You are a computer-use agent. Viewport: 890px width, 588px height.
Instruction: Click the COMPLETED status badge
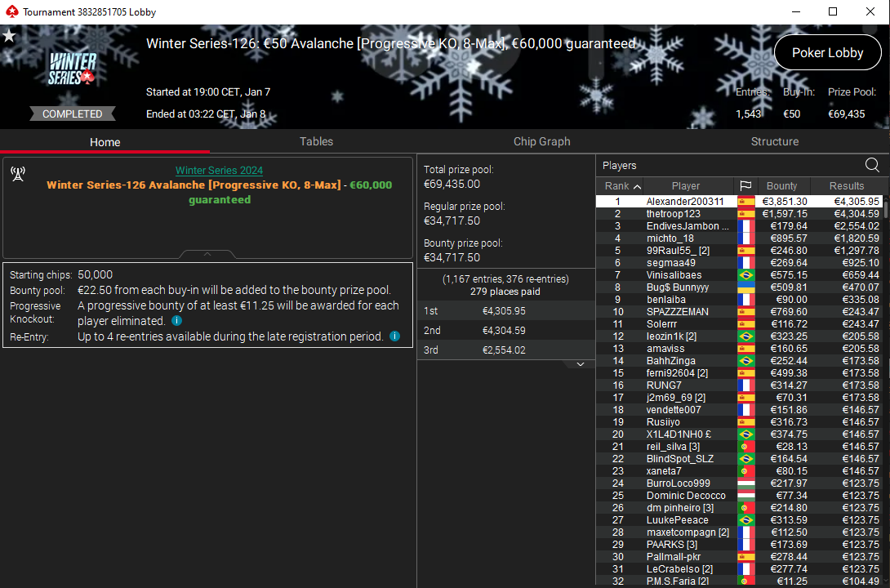point(73,114)
